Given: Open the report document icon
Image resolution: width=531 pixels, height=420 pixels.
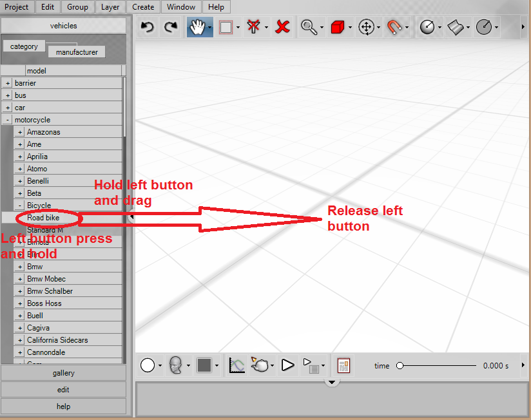Looking at the screenshot, I should tap(343, 365).
